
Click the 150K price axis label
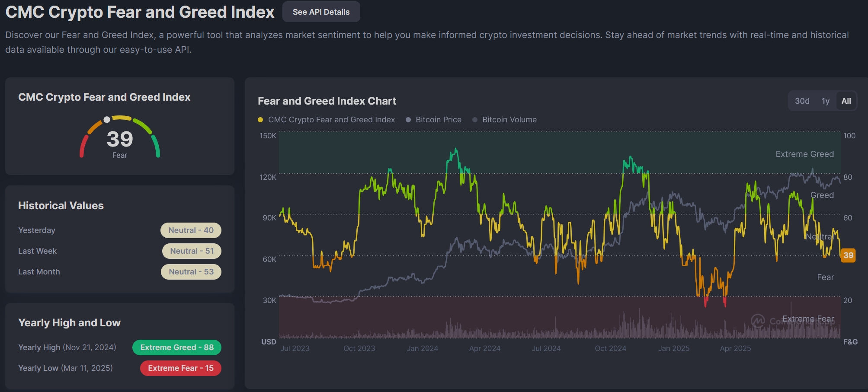coord(268,136)
